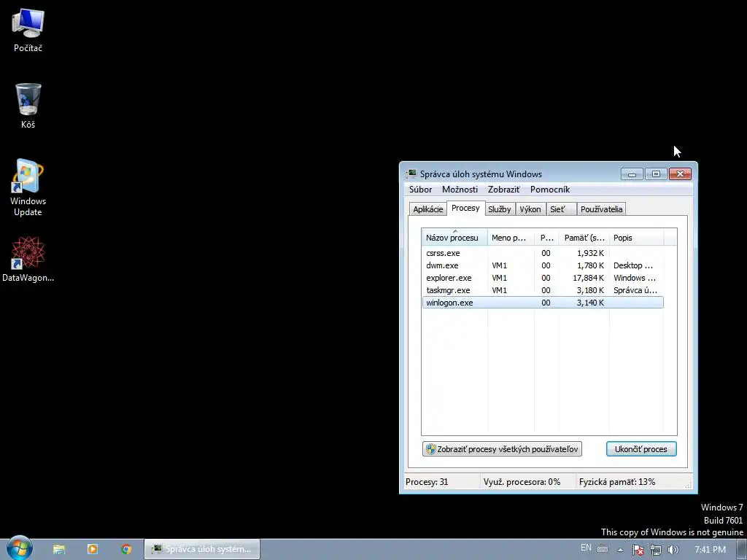Select the Kôš recycle bin icon
This screenshot has height=560, width=747.
click(28, 106)
